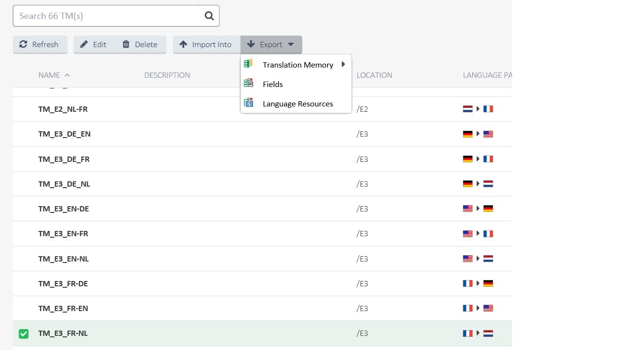The image size is (644, 350).
Task: Click the upward arrow icon on Import Into
Action: 184,44
